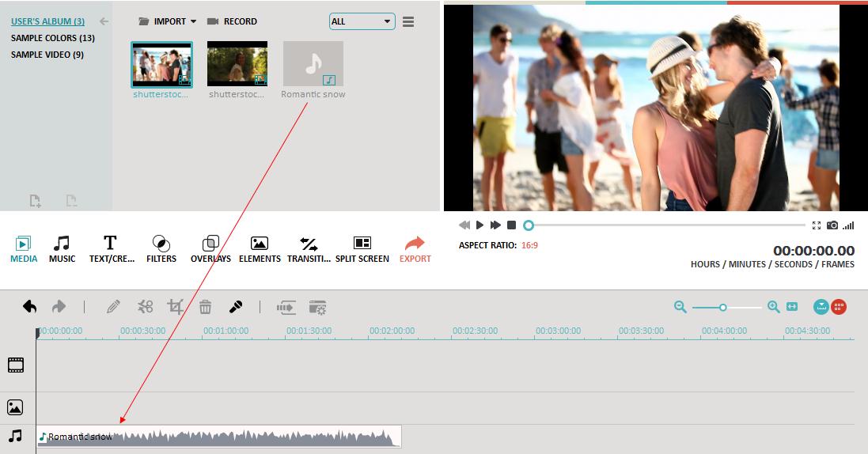The width and height of the screenshot is (868, 454).
Task: Click the delete trash icon
Action: 206,307
